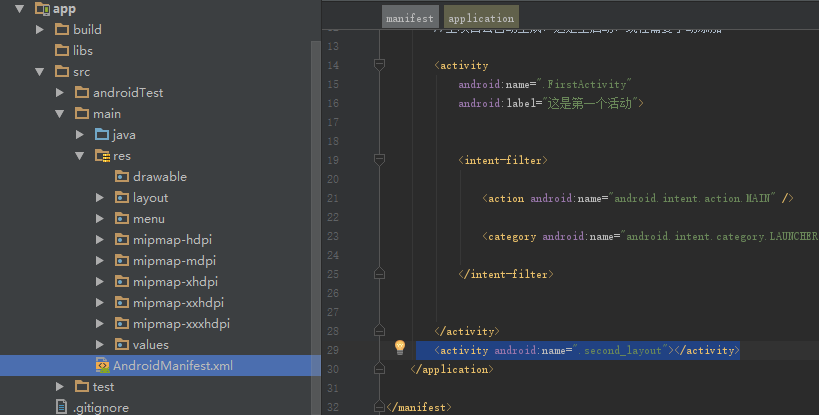Select the values folder
The width and height of the screenshot is (819, 415).
pyautogui.click(x=150, y=345)
